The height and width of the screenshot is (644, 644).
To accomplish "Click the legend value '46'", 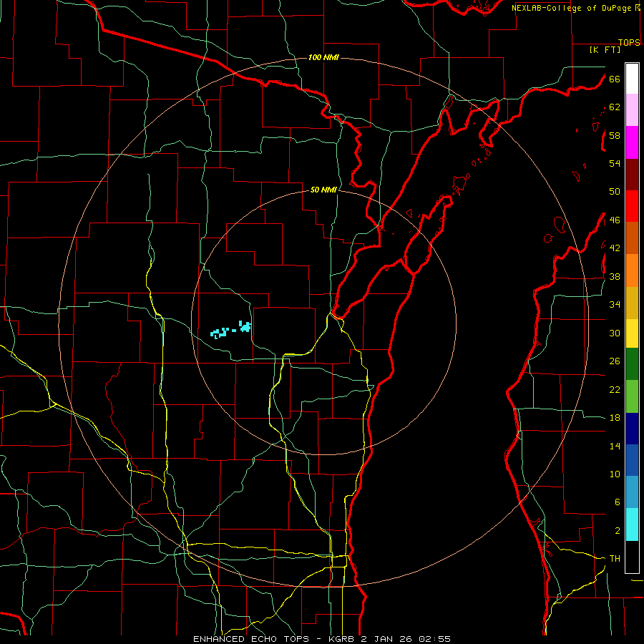I will [x=615, y=220].
